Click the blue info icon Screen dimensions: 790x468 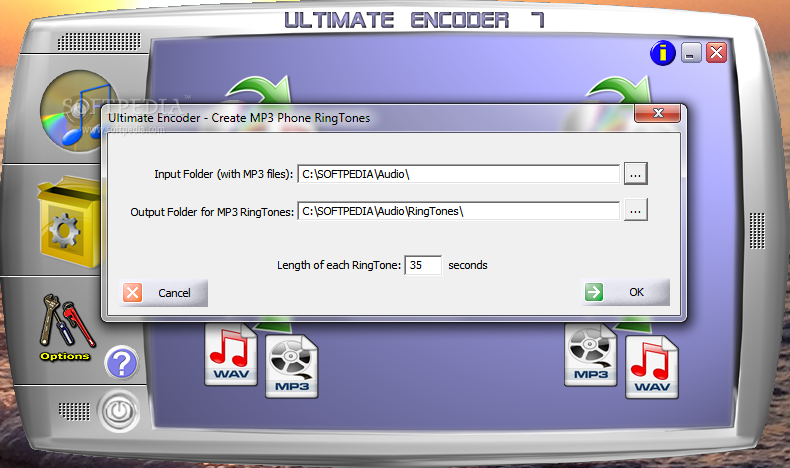663,52
